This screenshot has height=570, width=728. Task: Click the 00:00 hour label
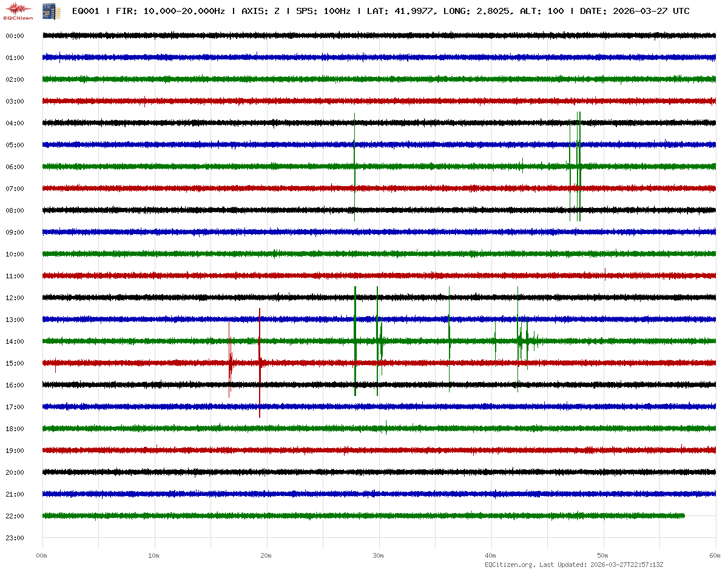(x=15, y=36)
